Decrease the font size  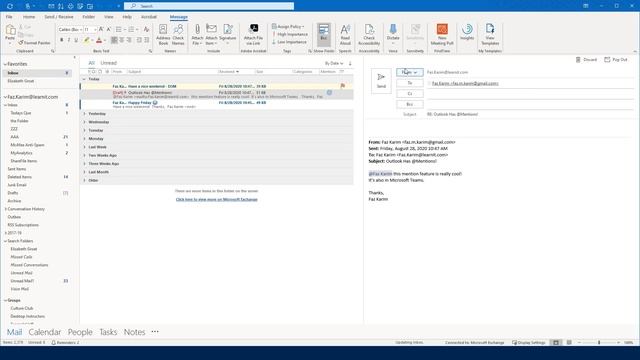(x=108, y=29)
